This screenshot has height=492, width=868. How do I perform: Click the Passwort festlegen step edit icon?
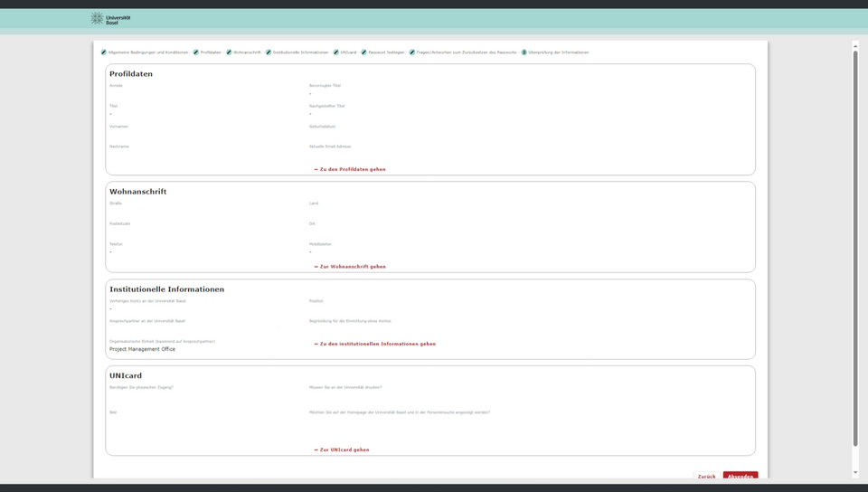coord(363,52)
